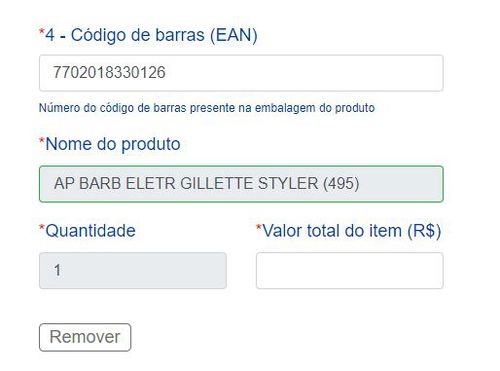Focus the Código de barras EAN input field
Screen dimensions: 500x371
[x=241, y=73]
